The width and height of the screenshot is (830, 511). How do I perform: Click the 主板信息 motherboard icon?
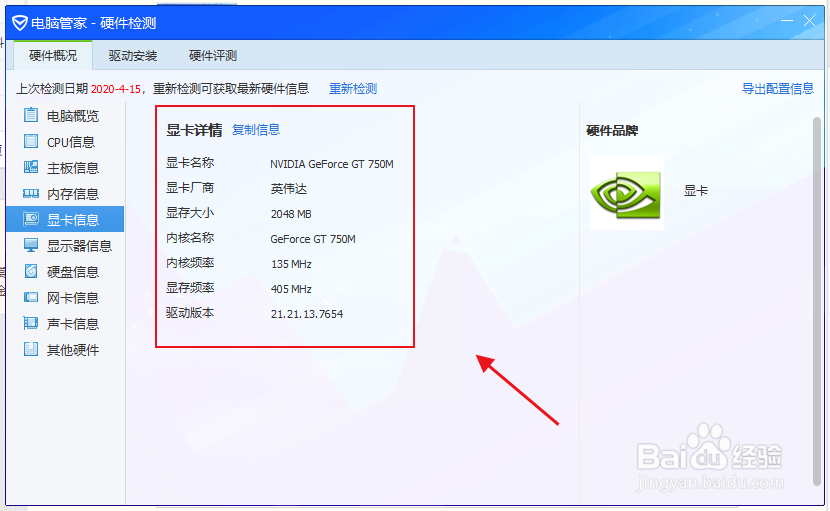pos(31,167)
